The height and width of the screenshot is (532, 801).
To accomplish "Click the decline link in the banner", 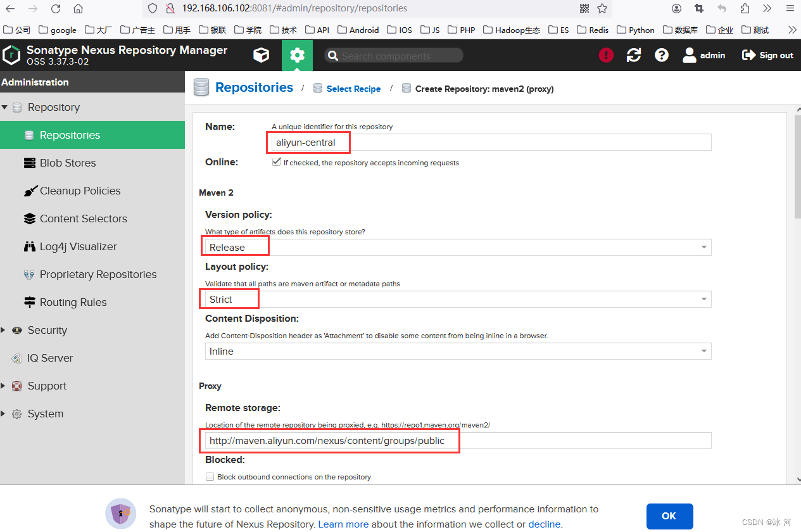I will (545, 524).
